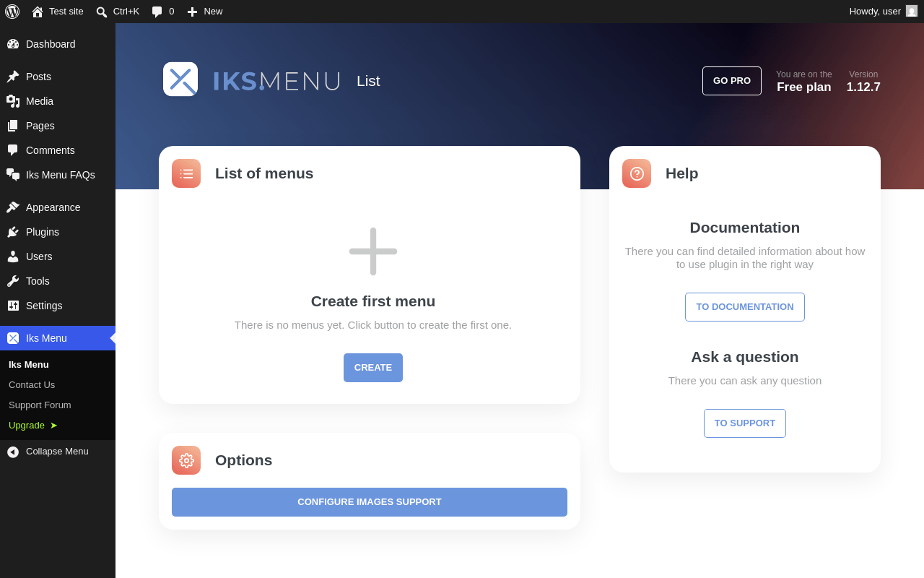Click the Appearance paintbrush icon
This screenshot has width=924, height=578.
tap(13, 207)
